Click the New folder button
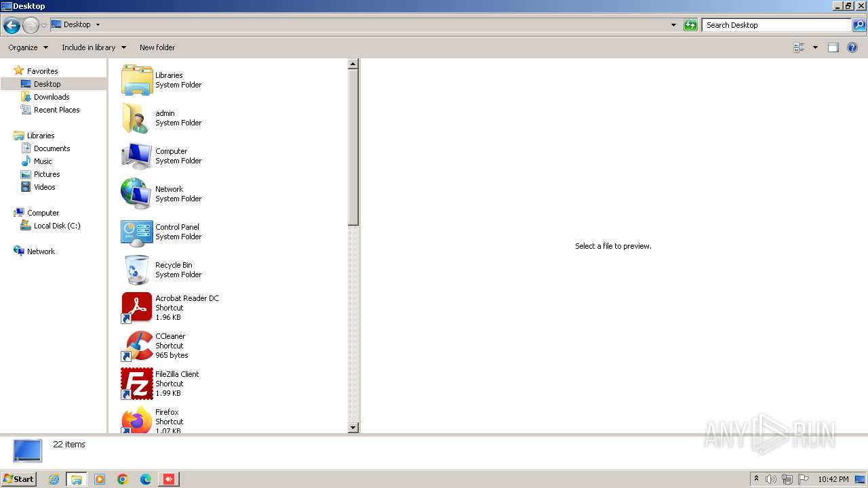Image resolution: width=868 pixels, height=488 pixels. 157,47
